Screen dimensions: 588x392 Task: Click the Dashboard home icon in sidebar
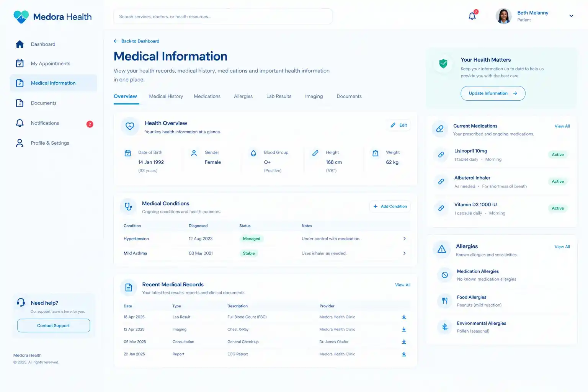click(x=20, y=44)
